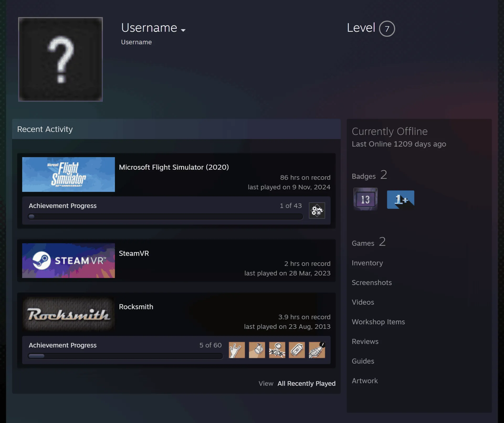Open Rocksmith rock hand gesture achievement
This screenshot has width=504, height=423.
click(237, 350)
